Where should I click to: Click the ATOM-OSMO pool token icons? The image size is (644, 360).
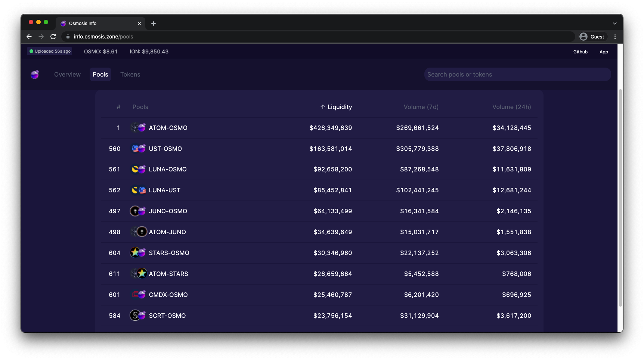point(138,128)
